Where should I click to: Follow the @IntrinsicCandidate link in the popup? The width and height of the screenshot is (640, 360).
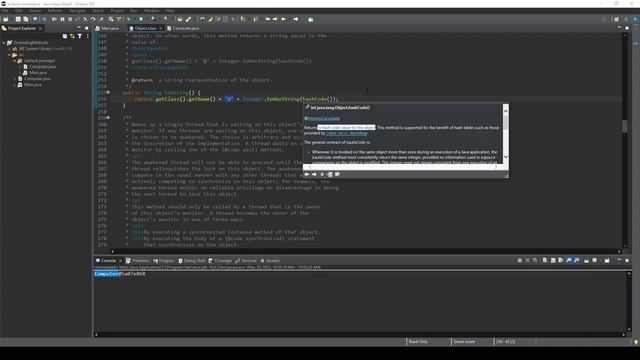click(323, 118)
